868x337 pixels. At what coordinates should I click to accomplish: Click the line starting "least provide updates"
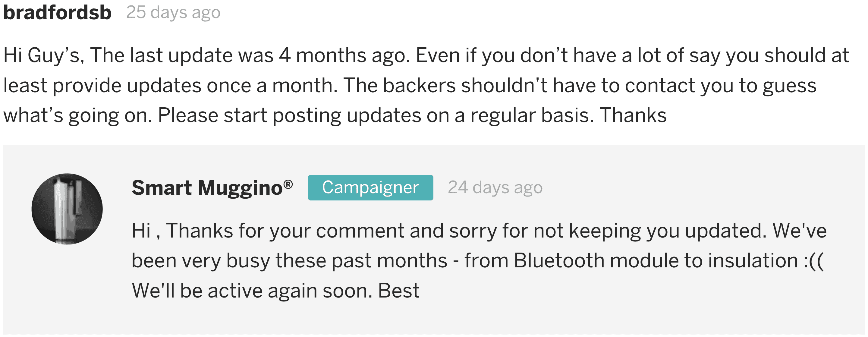point(410,86)
